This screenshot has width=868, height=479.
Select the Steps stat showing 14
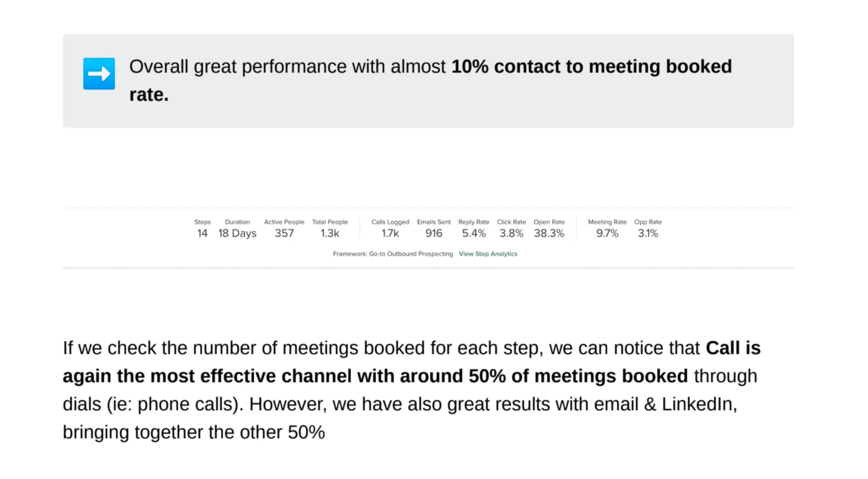(x=202, y=228)
